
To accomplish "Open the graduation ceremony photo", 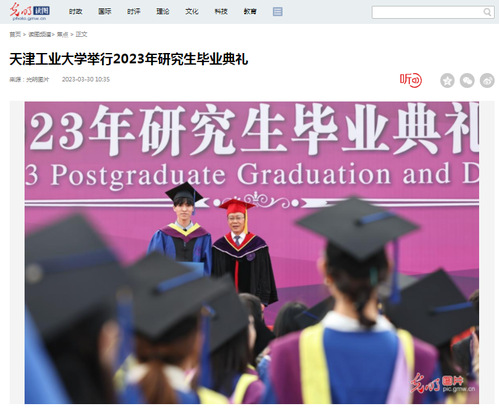I will pyautogui.click(x=252, y=252).
